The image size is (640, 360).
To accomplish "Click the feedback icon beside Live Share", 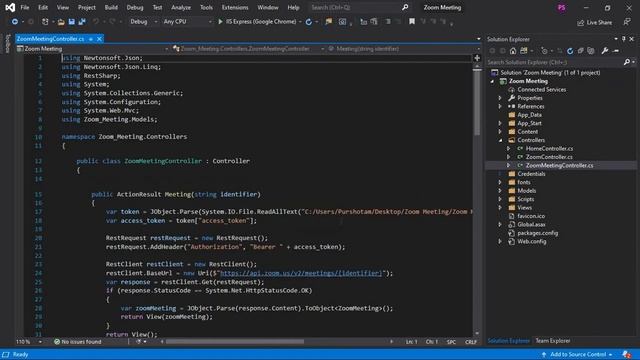I will (627, 22).
